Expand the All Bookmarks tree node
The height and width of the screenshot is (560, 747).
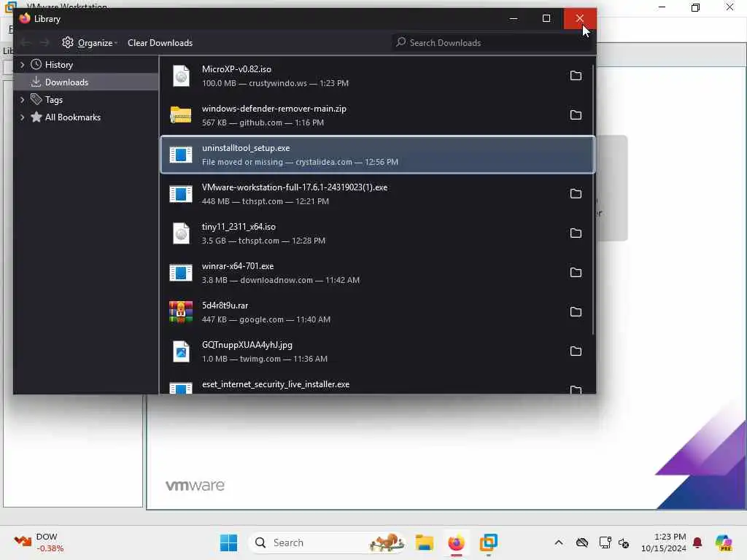pos(22,117)
